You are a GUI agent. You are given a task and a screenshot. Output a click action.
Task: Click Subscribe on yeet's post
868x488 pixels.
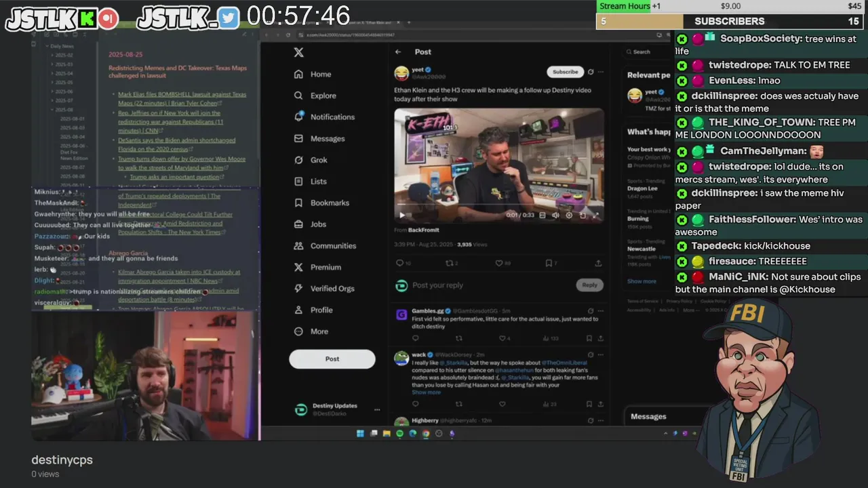[565, 72]
